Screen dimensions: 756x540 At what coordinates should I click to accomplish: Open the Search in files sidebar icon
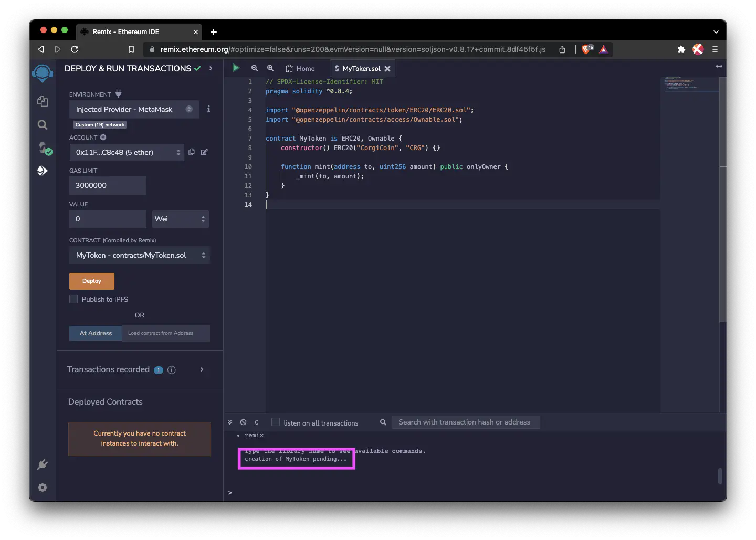coord(43,124)
